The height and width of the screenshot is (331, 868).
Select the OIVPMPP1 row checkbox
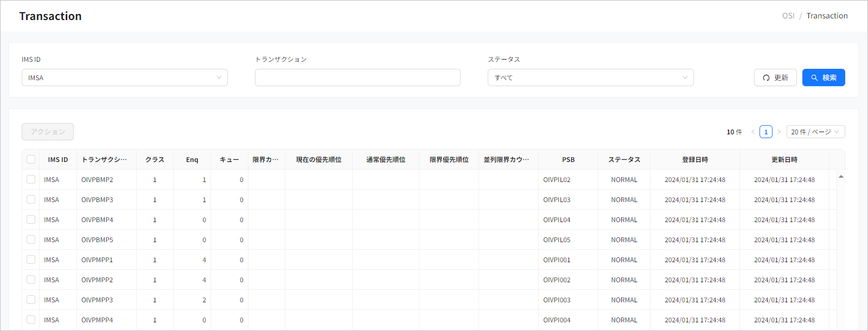tap(31, 259)
